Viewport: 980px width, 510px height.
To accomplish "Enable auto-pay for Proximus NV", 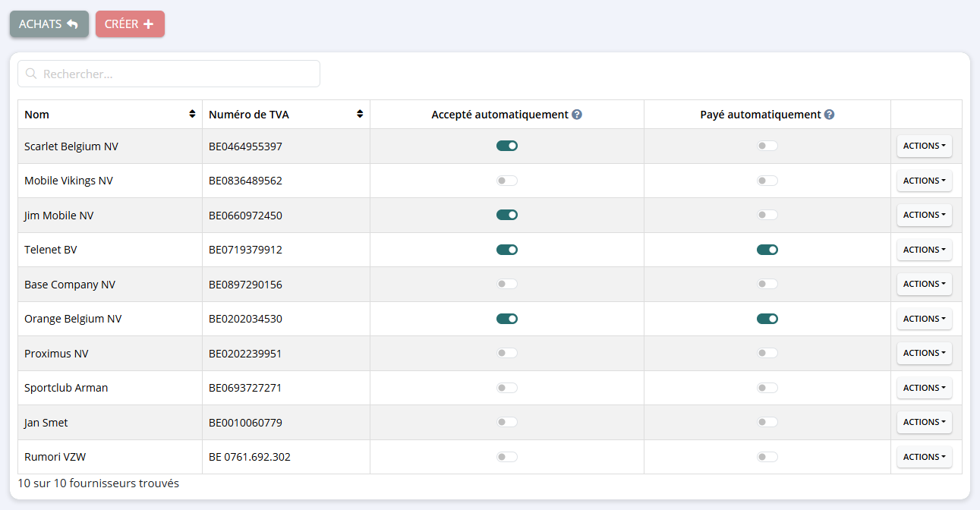I will pyautogui.click(x=767, y=353).
